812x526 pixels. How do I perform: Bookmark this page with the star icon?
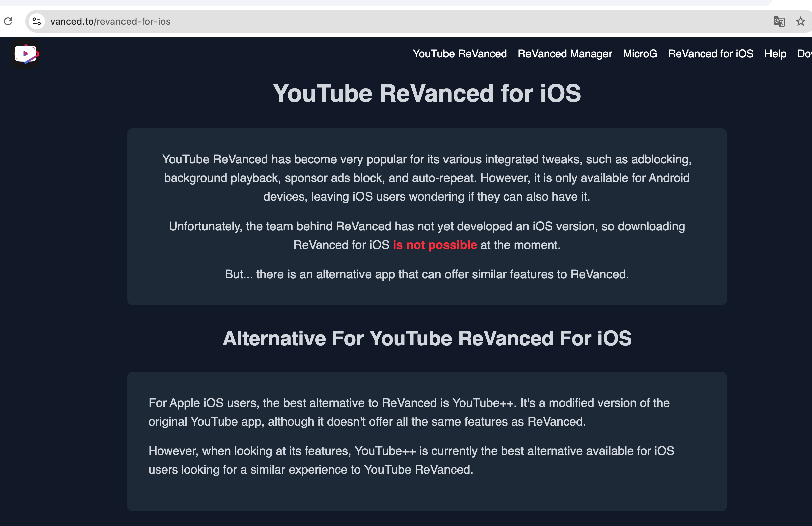[800, 21]
